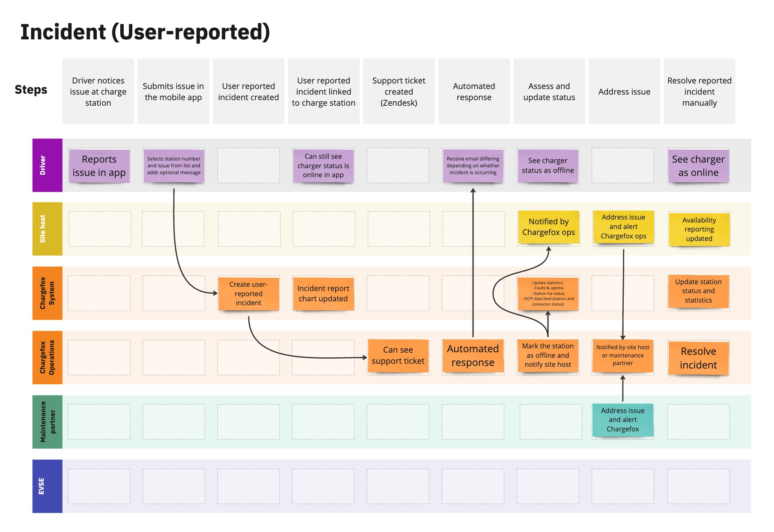Screen dimensions: 774x532
Task: Click step 'User reported incident linked to charge station'
Action: click(324, 92)
